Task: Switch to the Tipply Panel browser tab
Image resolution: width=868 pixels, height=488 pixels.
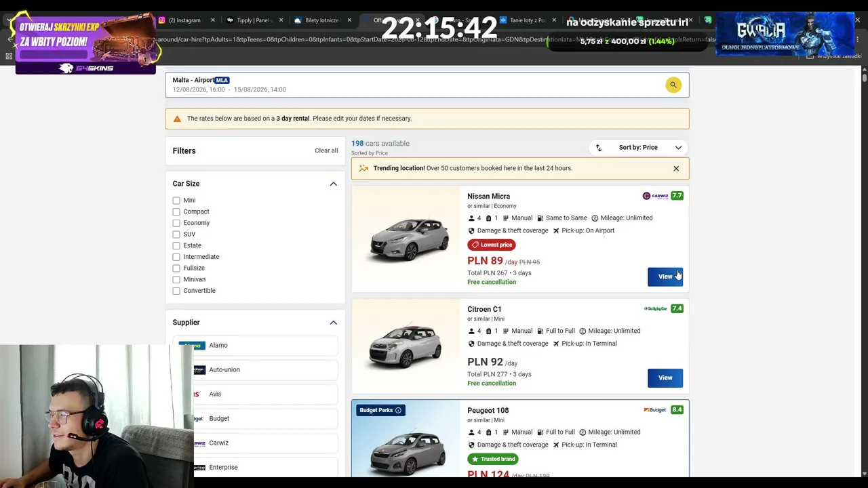Action: point(254,20)
